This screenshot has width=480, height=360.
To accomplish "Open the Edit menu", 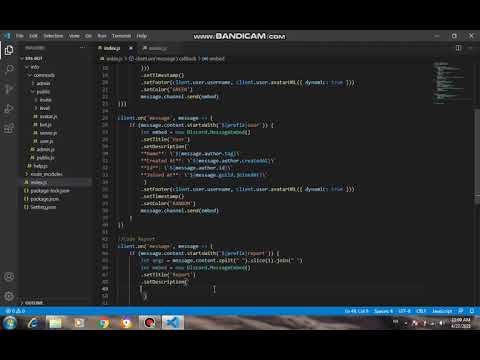I will click(x=33, y=36).
